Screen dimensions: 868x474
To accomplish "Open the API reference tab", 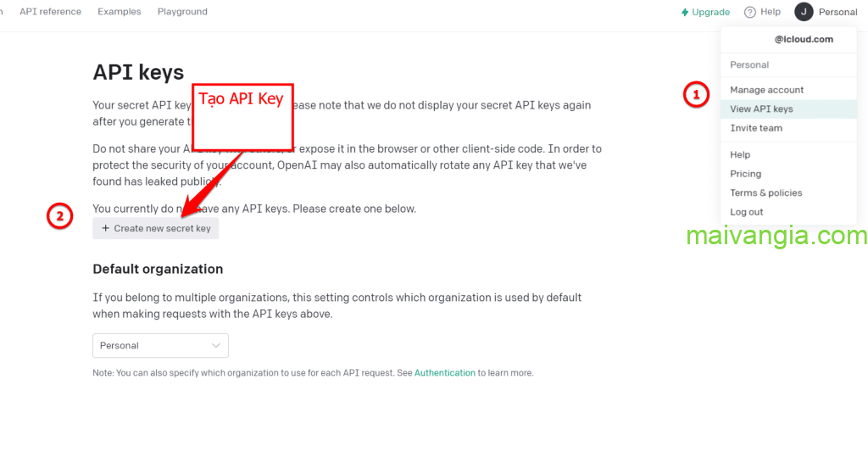I will 51,12.
